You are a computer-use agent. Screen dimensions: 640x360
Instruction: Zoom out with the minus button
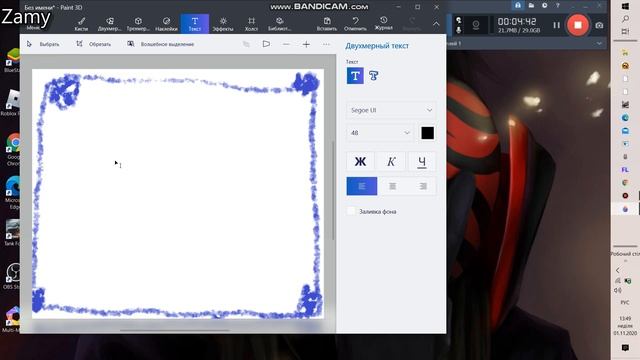[286, 44]
